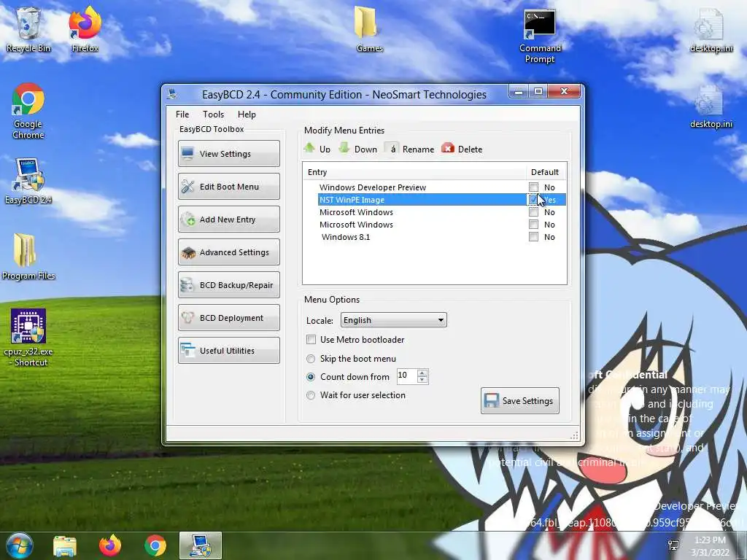The height and width of the screenshot is (560, 747).
Task: Open the File menu
Action: click(182, 114)
